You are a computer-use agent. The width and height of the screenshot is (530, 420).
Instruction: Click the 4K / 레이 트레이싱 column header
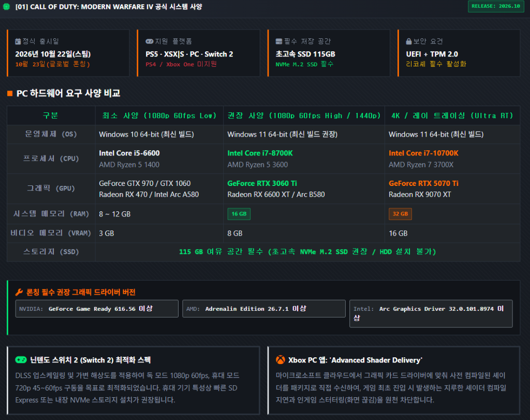pos(452,115)
